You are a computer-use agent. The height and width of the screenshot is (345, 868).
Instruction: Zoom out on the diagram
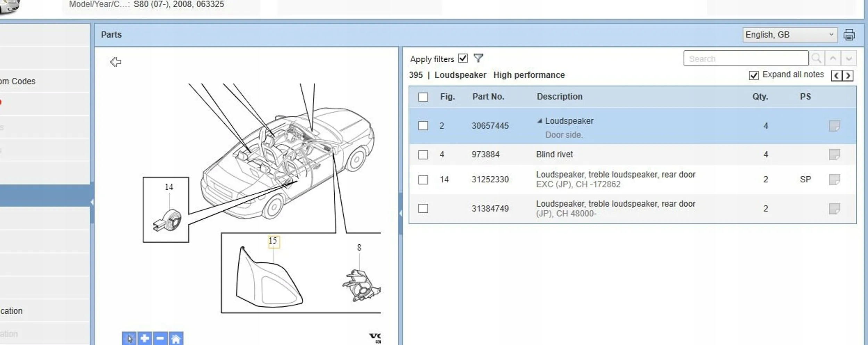[x=160, y=338]
